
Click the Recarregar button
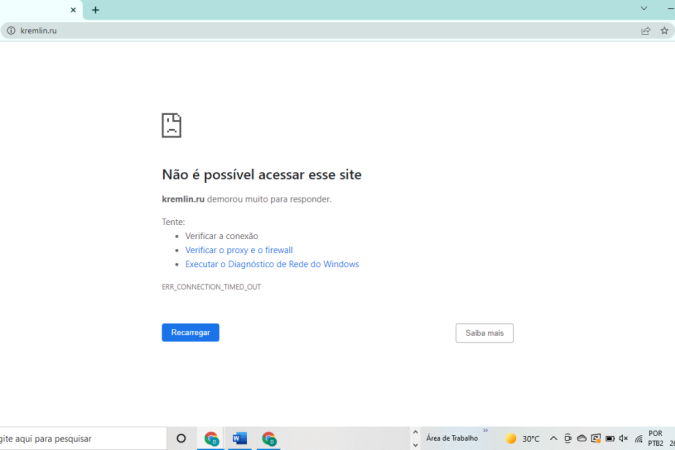tap(190, 332)
